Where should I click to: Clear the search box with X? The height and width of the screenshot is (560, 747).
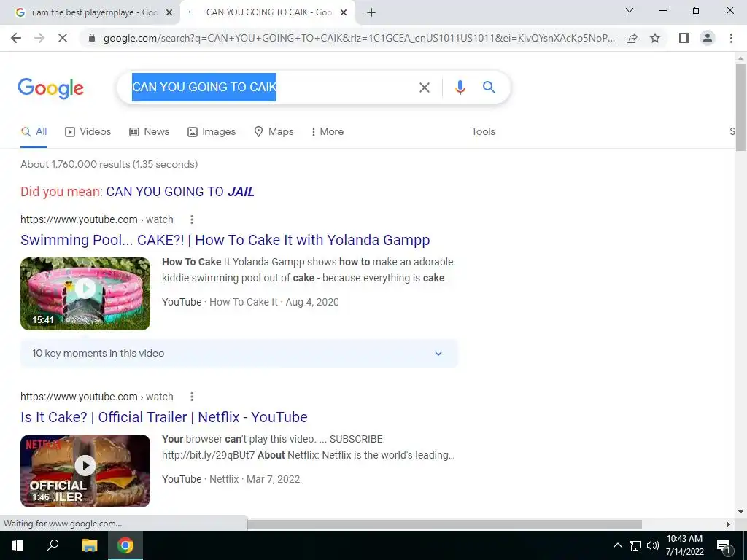click(424, 87)
